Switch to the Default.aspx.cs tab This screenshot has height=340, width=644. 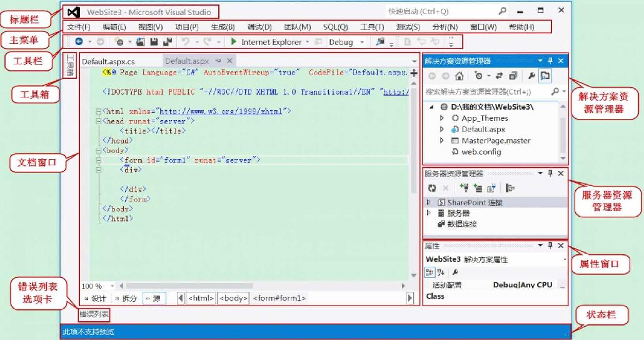point(108,61)
